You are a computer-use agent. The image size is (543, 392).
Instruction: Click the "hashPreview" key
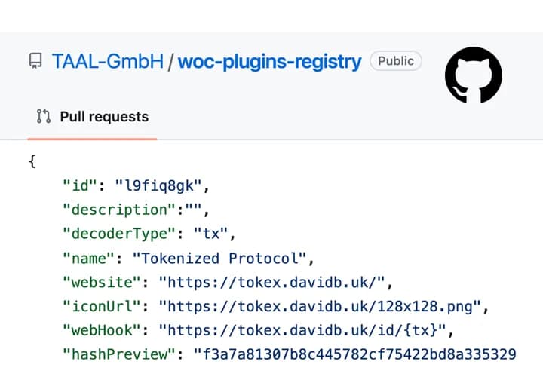(119, 354)
